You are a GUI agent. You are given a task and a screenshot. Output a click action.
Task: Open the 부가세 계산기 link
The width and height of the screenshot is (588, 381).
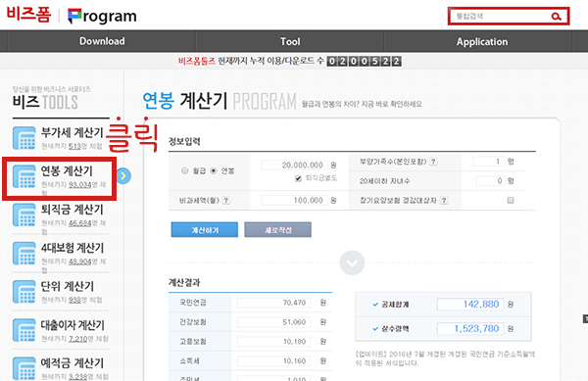[72, 132]
